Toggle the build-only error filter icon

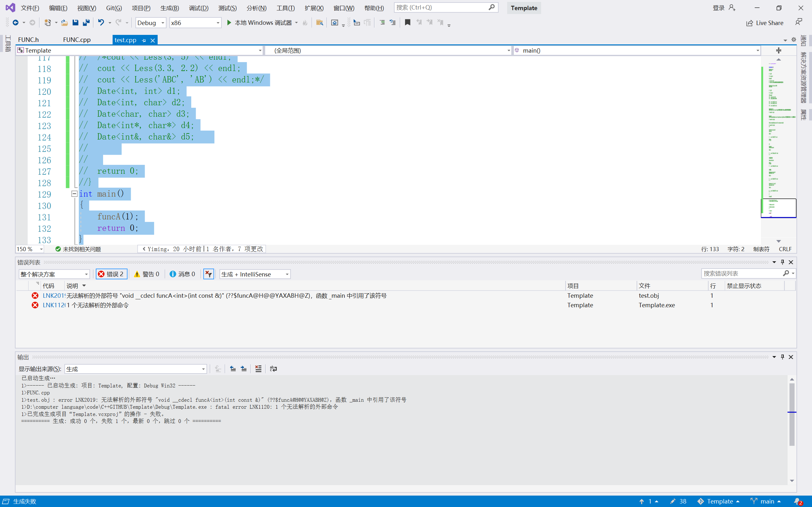tap(209, 274)
